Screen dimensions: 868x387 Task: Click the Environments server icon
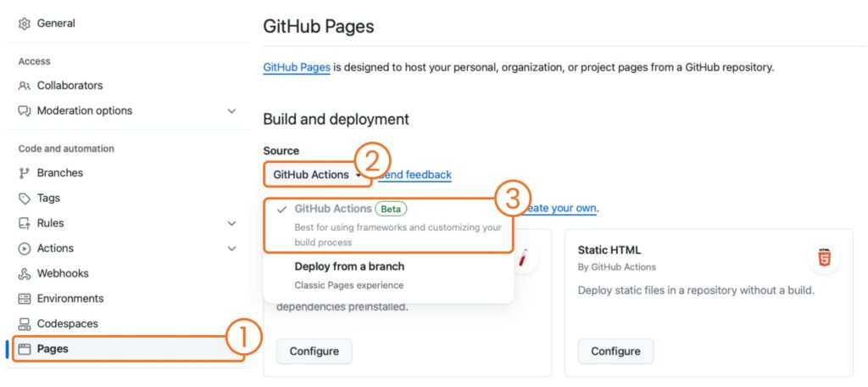[x=25, y=299]
